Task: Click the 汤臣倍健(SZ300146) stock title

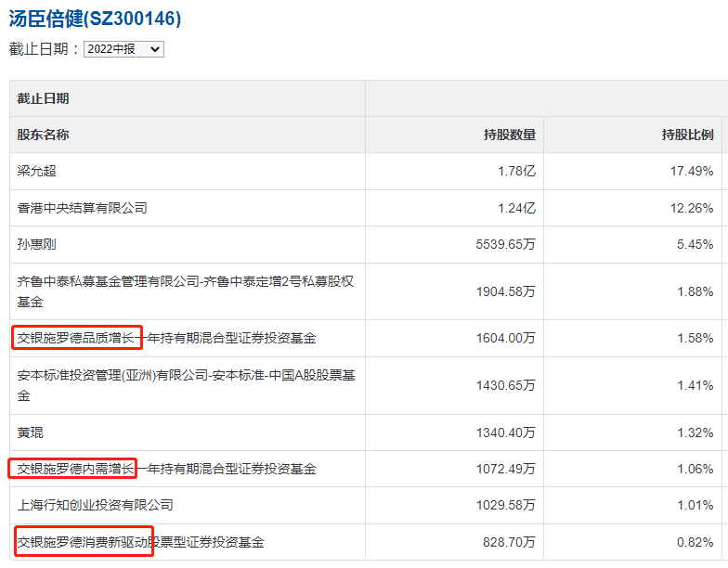Action: click(95, 19)
